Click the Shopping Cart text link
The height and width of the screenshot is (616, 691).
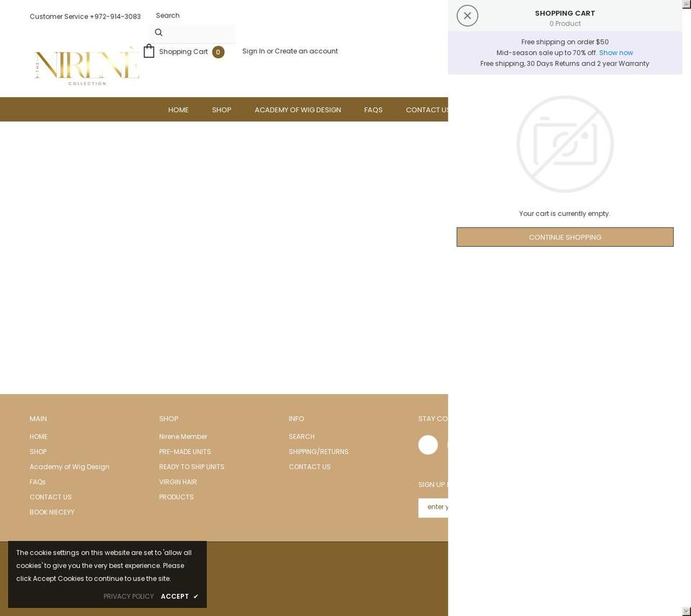click(184, 52)
